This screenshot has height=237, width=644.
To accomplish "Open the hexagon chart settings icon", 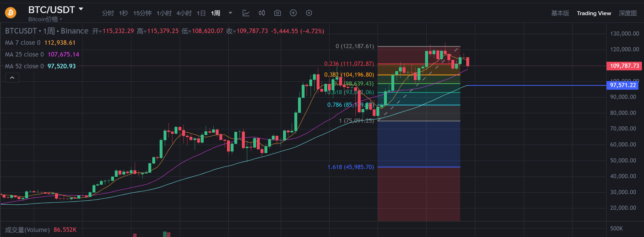I will pos(309,13).
